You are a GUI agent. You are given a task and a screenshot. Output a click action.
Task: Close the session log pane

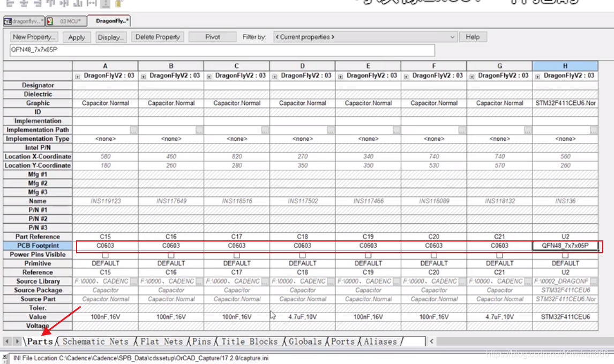(4, 357)
